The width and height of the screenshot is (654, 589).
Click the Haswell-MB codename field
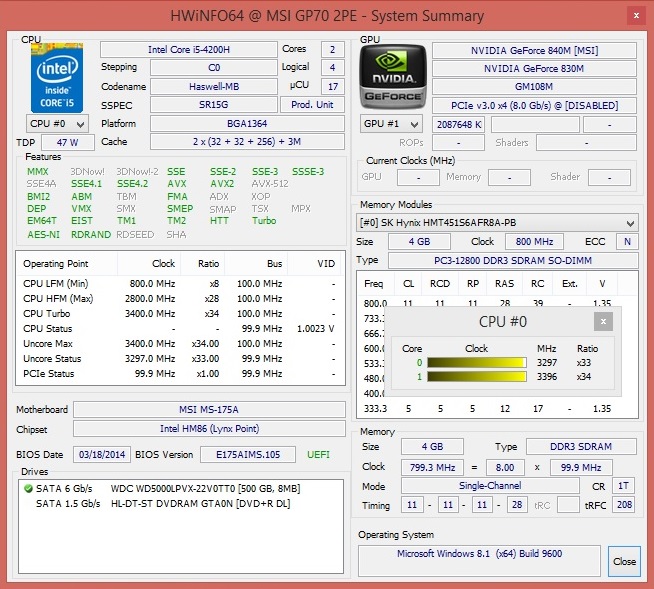point(214,86)
